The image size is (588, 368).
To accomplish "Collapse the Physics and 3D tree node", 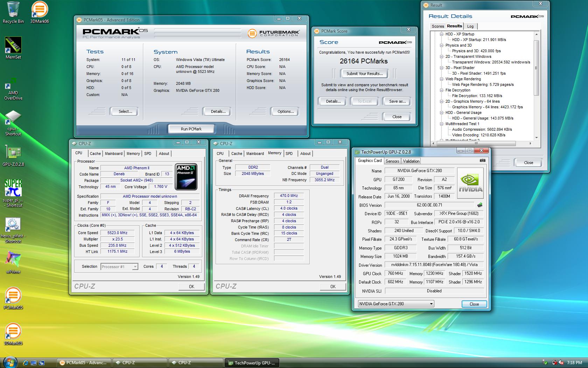I will point(442,45).
